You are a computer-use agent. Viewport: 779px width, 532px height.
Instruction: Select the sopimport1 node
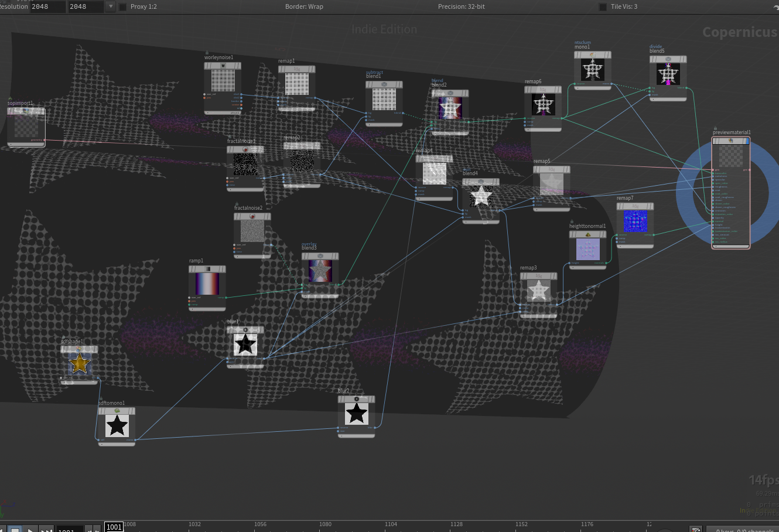[x=26, y=126]
